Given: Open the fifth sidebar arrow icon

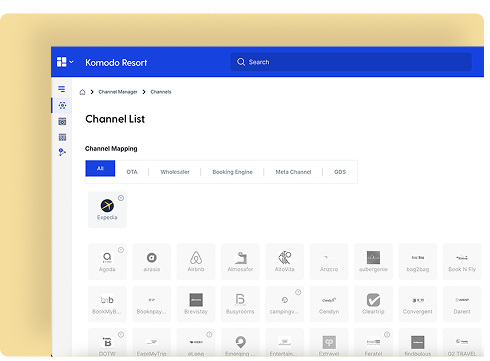Looking at the screenshot, I should (x=62, y=152).
